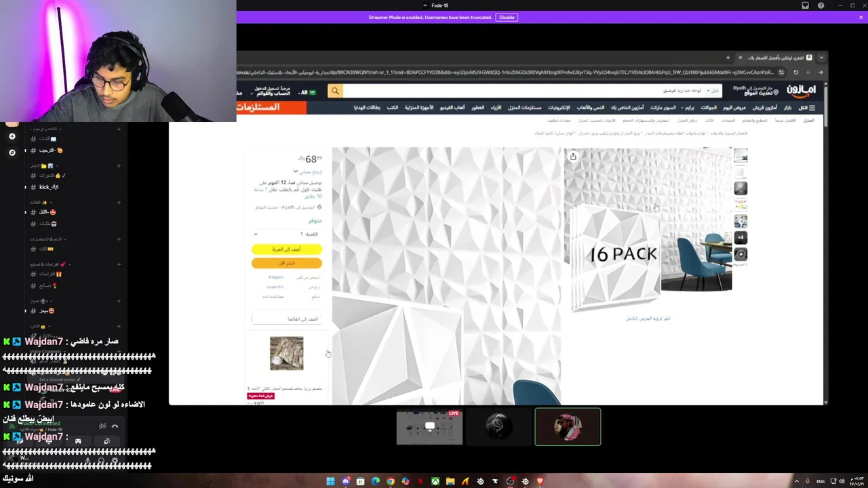This screenshot has width=868, height=488.
Task: Show hidden system tray icons chevron
Action: click(x=797, y=481)
